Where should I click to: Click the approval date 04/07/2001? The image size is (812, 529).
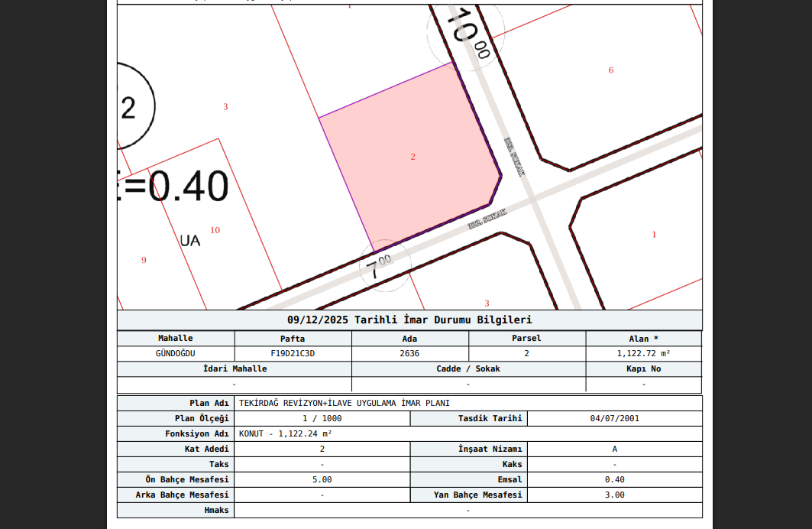click(614, 419)
